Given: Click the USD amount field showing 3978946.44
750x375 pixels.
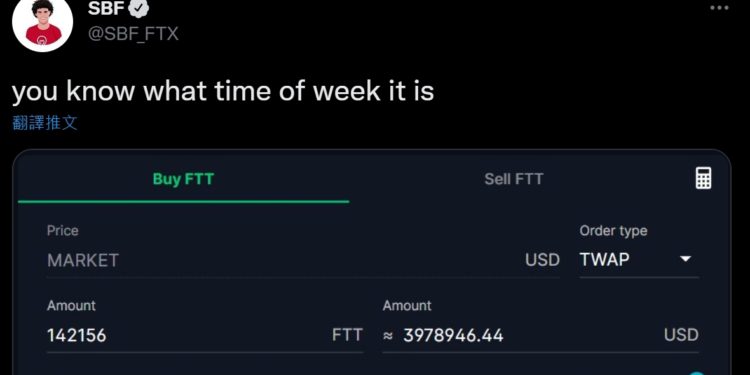Looking at the screenshot, I should coord(540,335).
